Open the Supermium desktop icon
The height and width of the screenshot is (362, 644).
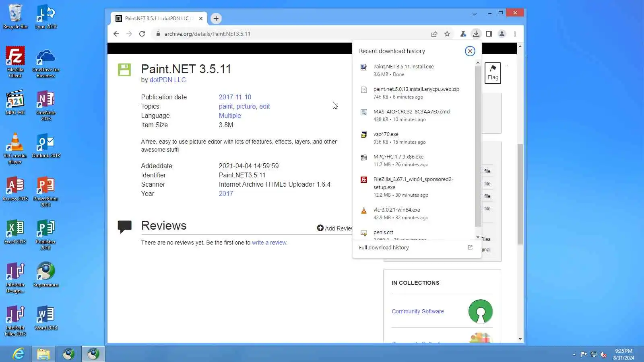(46, 275)
